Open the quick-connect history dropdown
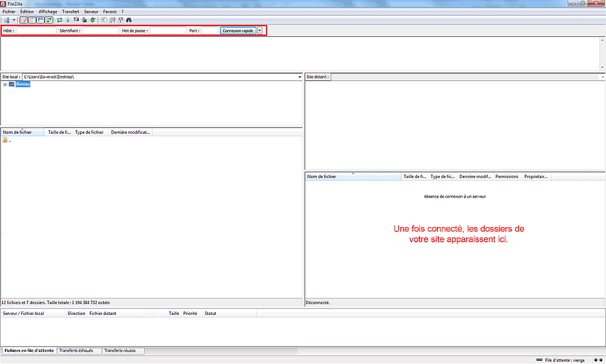Screen dimensions: 606x364 tap(260, 30)
